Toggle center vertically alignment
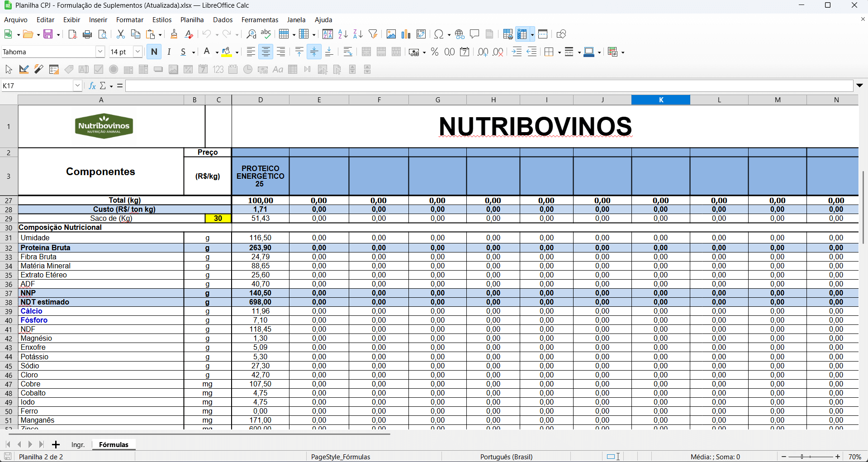 tap(314, 52)
